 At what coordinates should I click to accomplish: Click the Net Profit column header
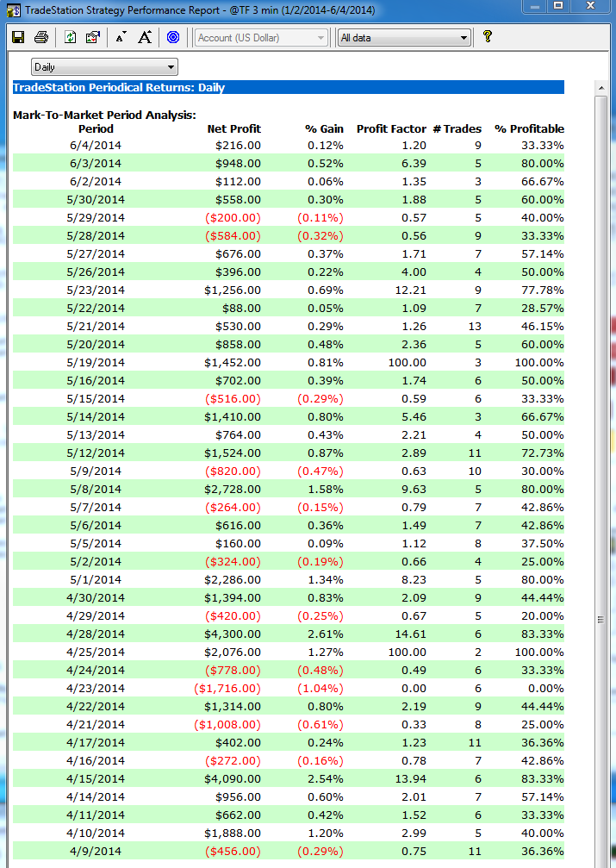pos(233,128)
